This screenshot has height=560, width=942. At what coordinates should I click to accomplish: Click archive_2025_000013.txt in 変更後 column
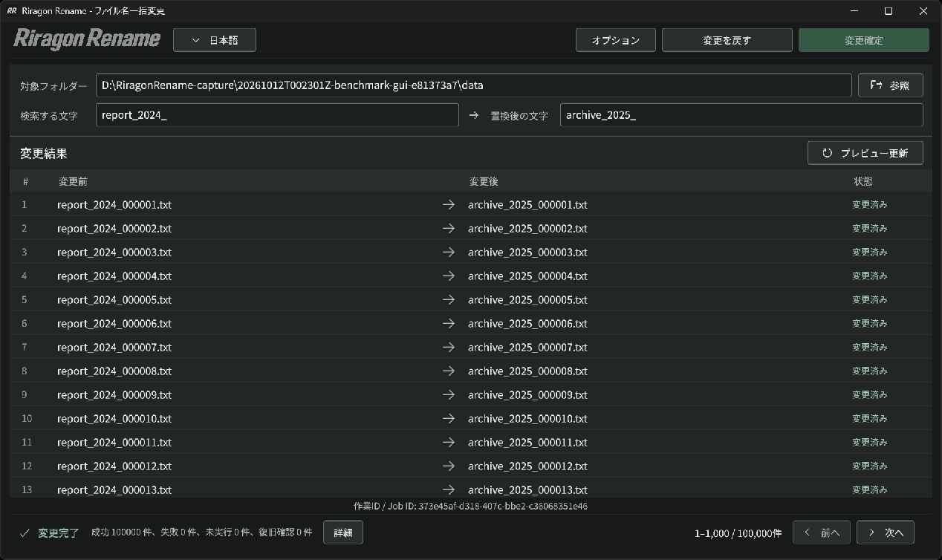(527, 490)
